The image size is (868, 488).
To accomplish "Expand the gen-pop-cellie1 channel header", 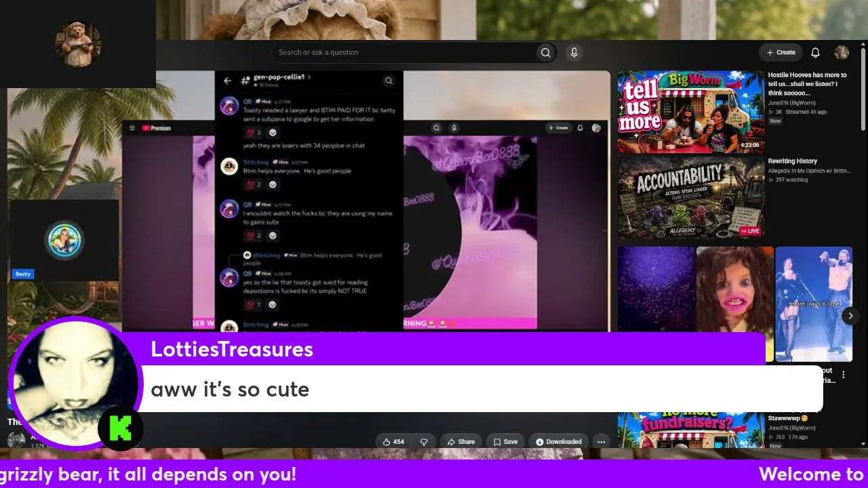I will [x=282, y=77].
